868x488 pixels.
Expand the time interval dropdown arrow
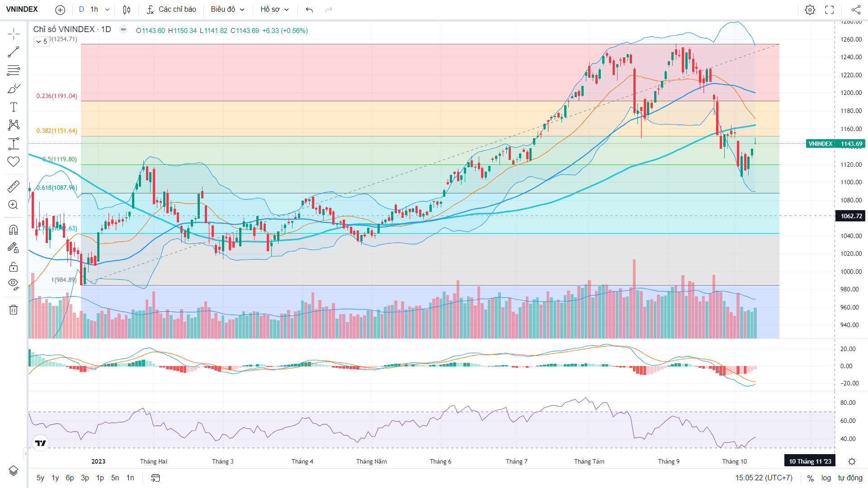tap(107, 9)
